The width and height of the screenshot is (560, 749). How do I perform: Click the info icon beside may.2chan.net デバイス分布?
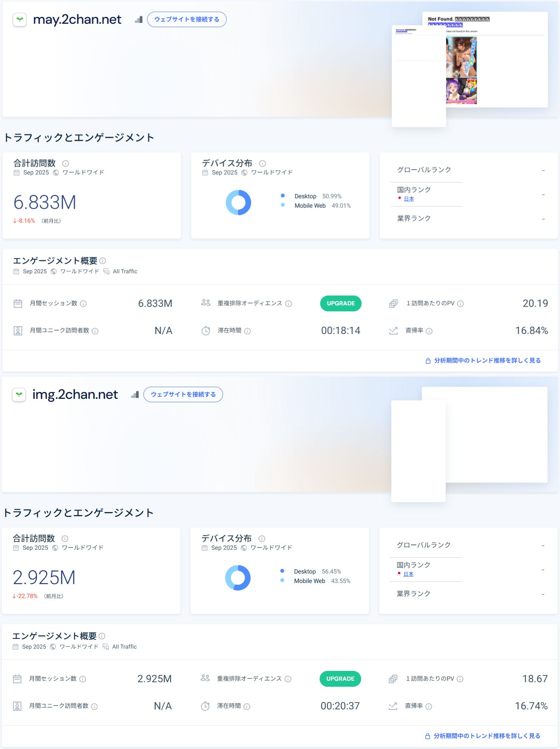[x=262, y=163]
